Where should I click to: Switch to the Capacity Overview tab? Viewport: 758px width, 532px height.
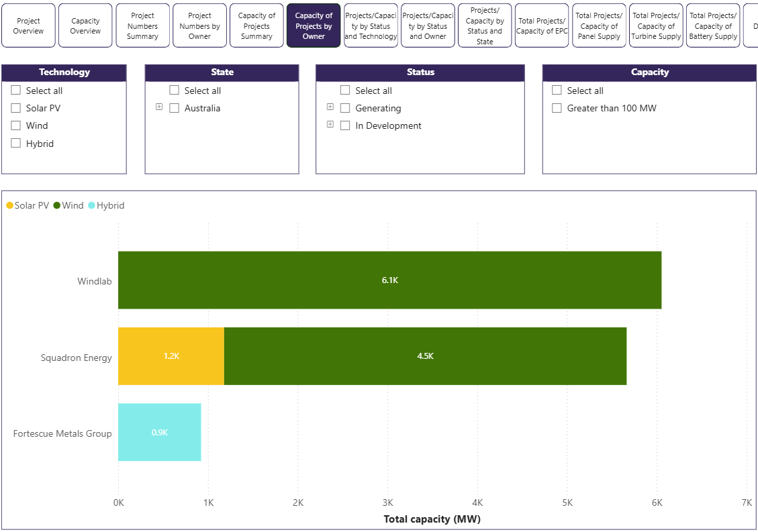85,25
